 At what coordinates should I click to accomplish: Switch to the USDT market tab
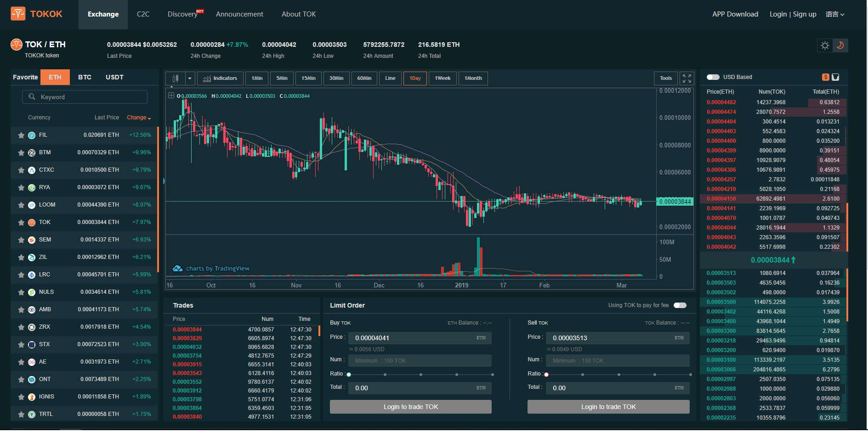pyautogui.click(x=114, y=77)
